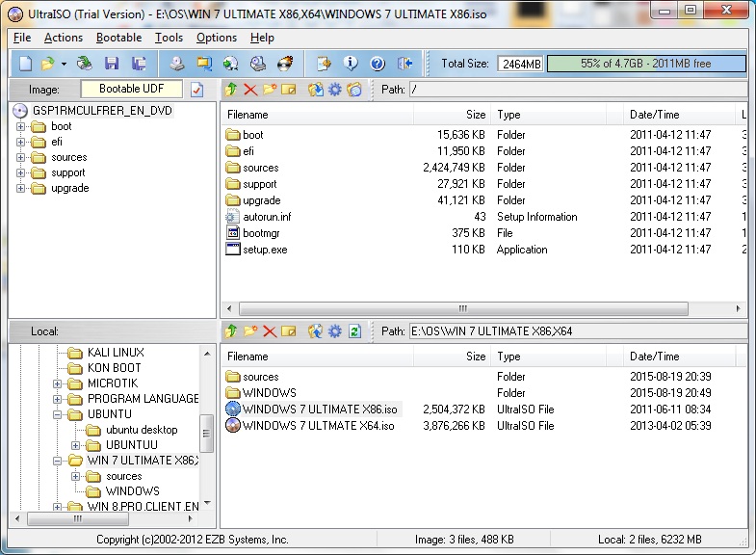Image resolution: width=756 pixels, height=555 pixels.
Task: Collapse the UBUNTU folder in local tree
Action: pos(57,414)
